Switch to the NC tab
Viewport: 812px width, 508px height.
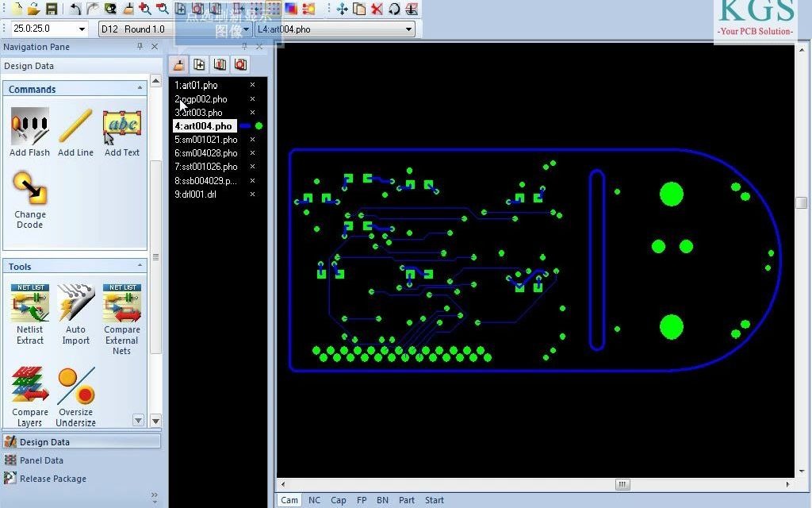pos(314,500)
